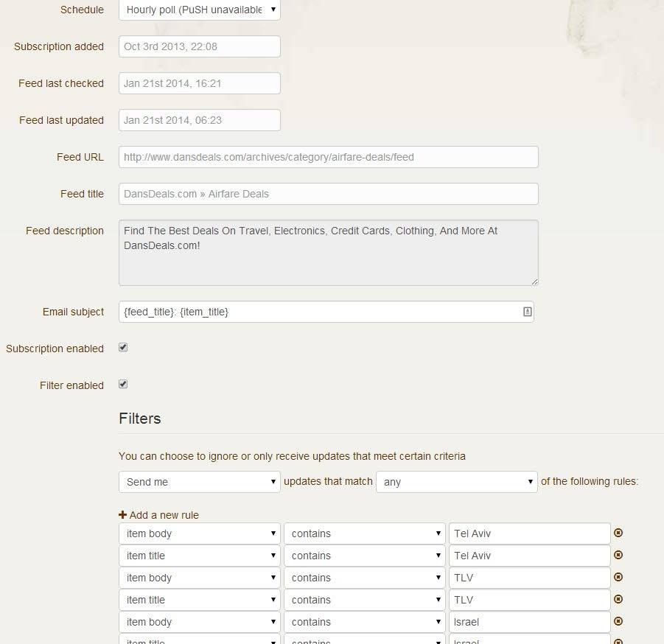Remove the item body contains Israel rule
This screenshot has height=644, width=664.
618,621
